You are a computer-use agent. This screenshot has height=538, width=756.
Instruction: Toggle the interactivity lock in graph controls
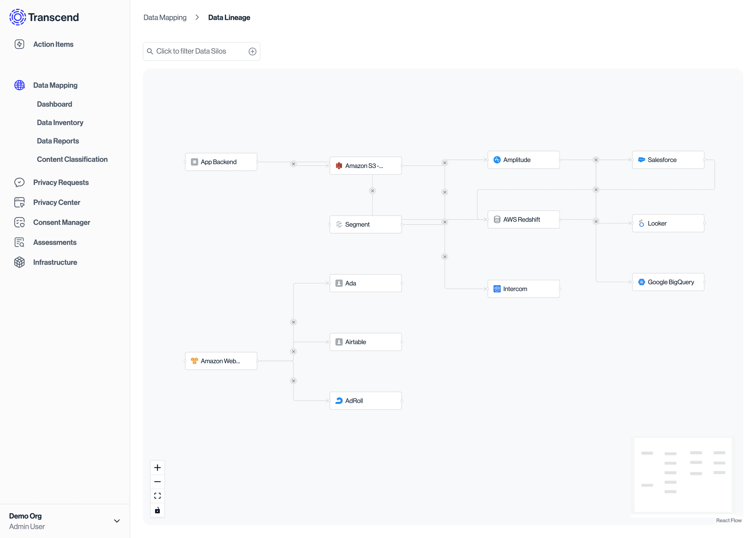(x=157, y=510)
